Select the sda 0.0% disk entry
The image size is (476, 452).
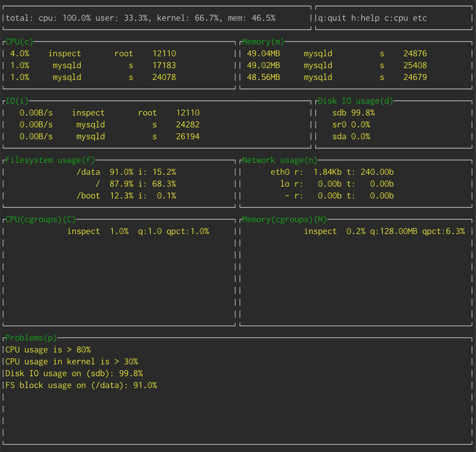(351, 137)
